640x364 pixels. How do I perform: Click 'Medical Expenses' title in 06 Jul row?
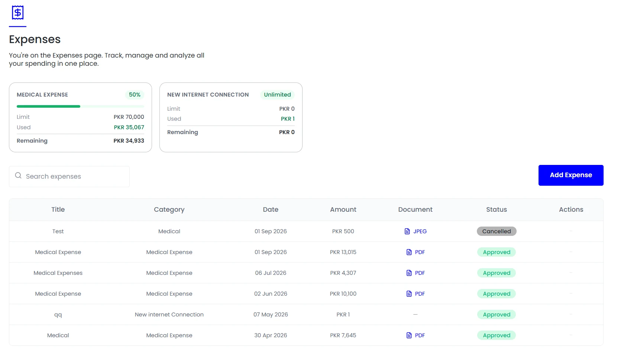(58, 273)
